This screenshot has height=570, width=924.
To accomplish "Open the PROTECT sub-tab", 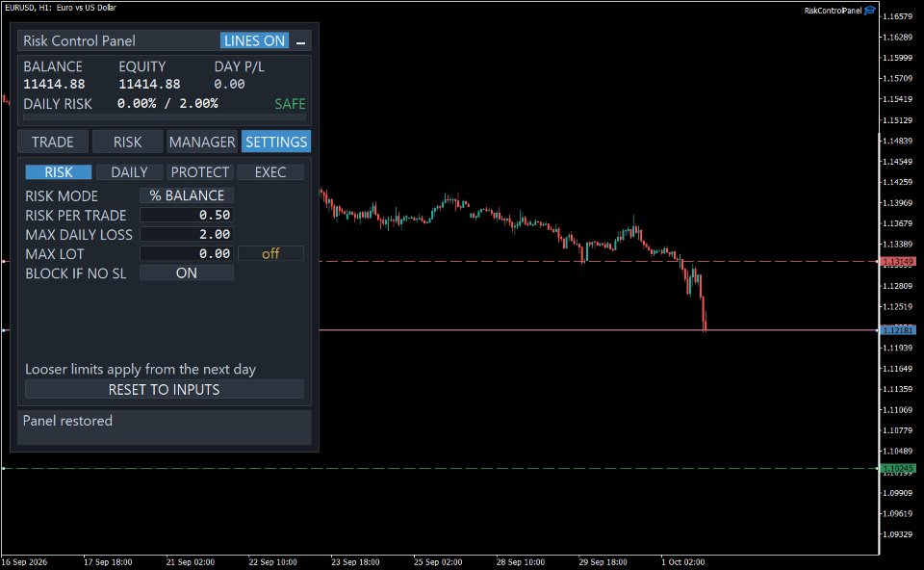I will pyautogui.click(x=200, y=172).
